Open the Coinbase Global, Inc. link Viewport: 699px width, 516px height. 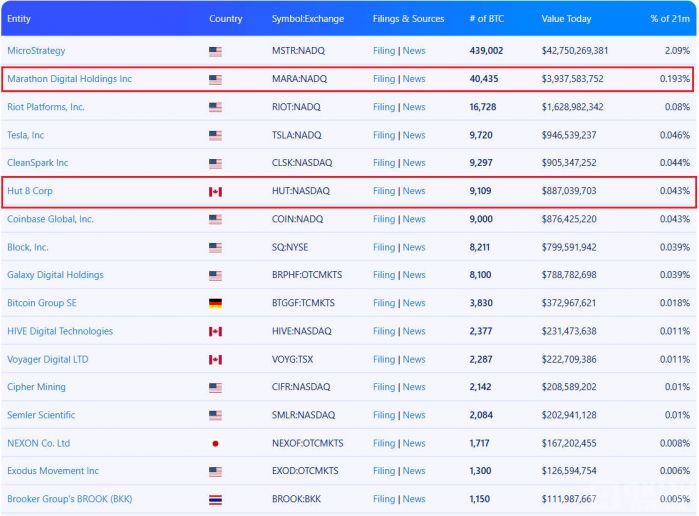[x=50, y=219]
